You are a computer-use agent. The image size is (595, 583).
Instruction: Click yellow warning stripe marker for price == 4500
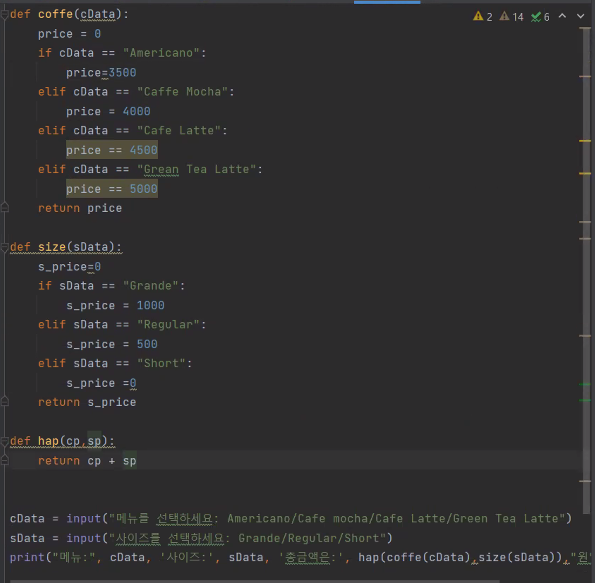(585, 141)
